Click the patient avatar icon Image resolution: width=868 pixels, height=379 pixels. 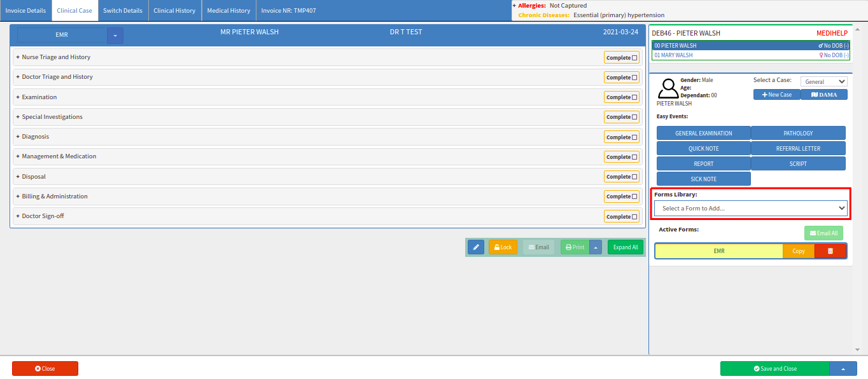tap(668, 88)
